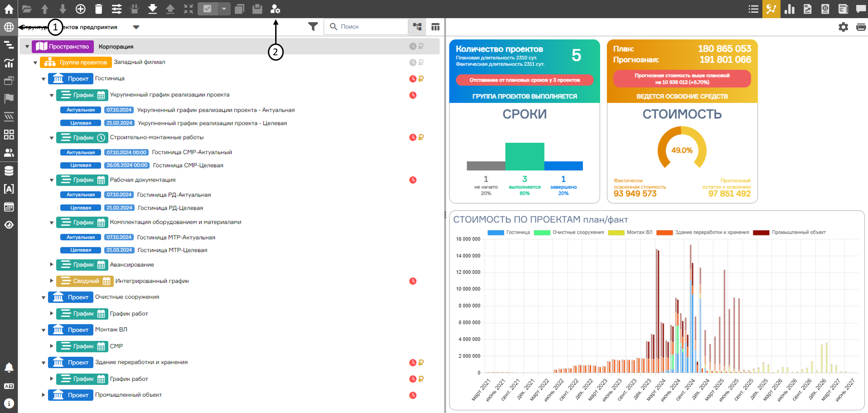
Task: Toggle Промышленный объект series in chart legend
Action: tap(789, 232)
